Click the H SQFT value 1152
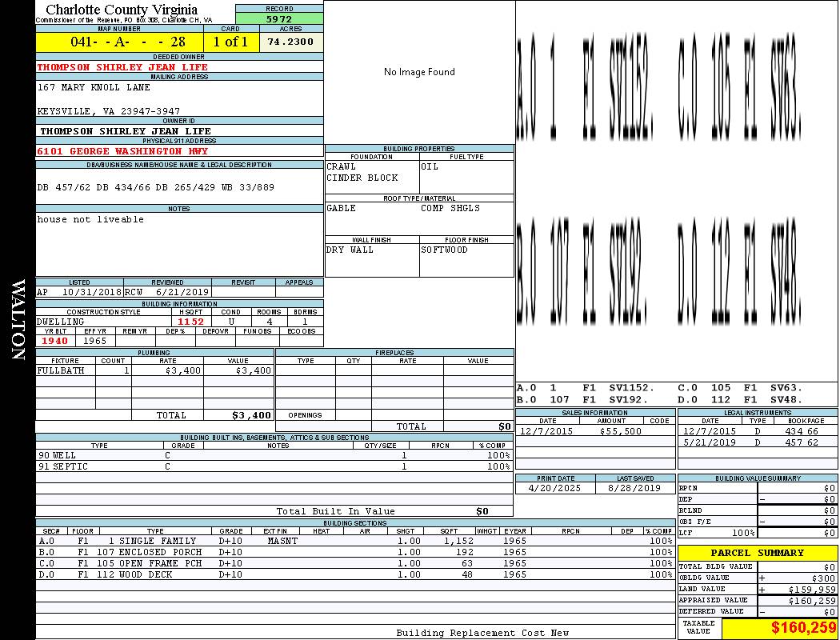This screenshot has width=840, height=640. pyautogui.click(x=190, y=322)
